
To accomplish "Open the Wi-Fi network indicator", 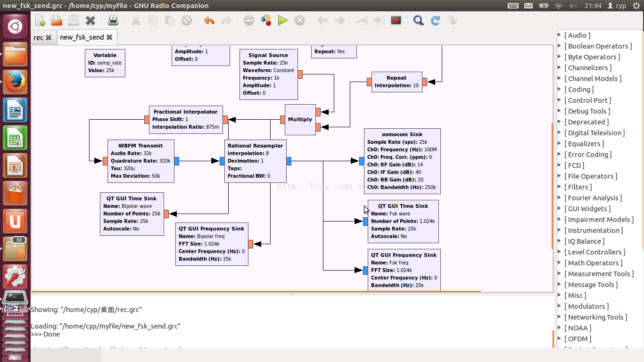I will pyautogui.click(x=559, y=6).
